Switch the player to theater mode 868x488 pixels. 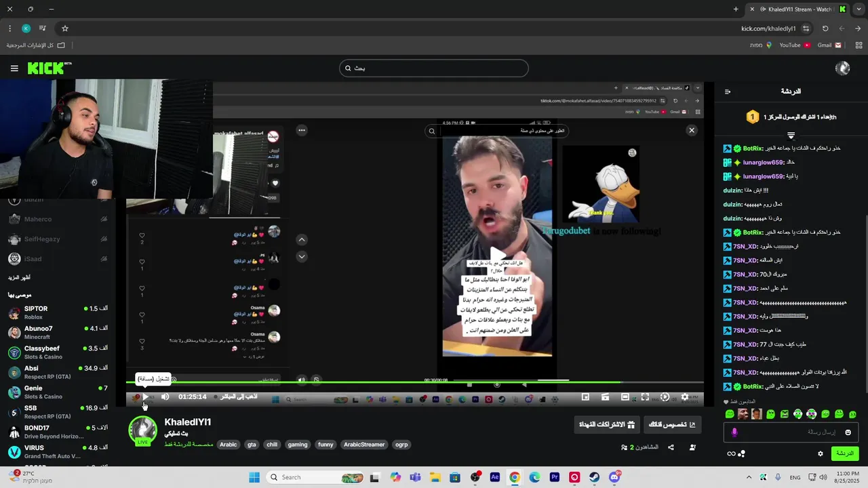[x=625, y=397]
